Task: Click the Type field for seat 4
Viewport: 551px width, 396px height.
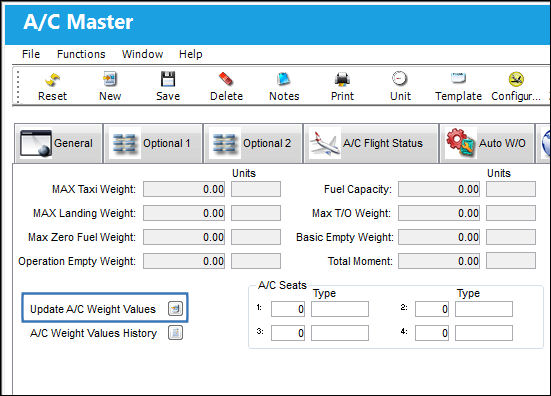Action: coord(484,333)
